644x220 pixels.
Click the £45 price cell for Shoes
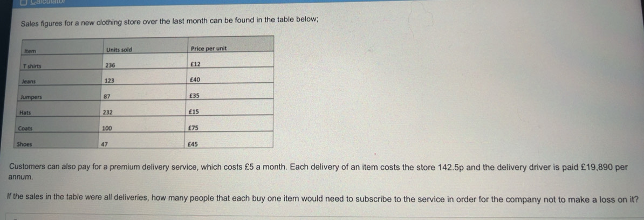(193, 145)
